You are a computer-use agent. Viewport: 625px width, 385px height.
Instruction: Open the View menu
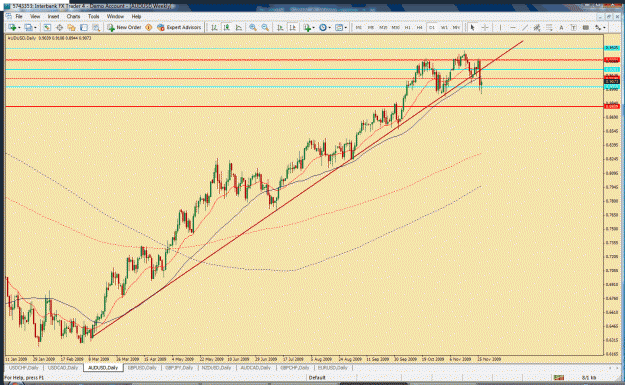pos(35,16)
